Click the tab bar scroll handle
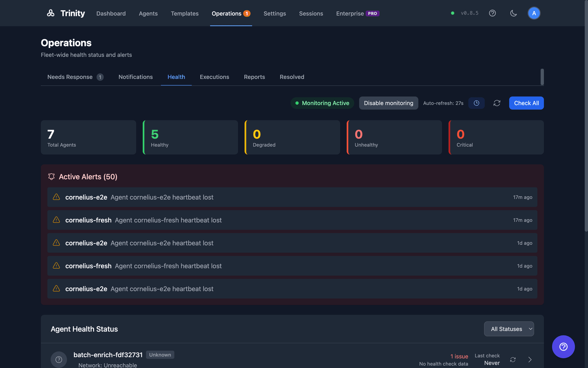This screenshot has width=588, height=368. point(542,77)
